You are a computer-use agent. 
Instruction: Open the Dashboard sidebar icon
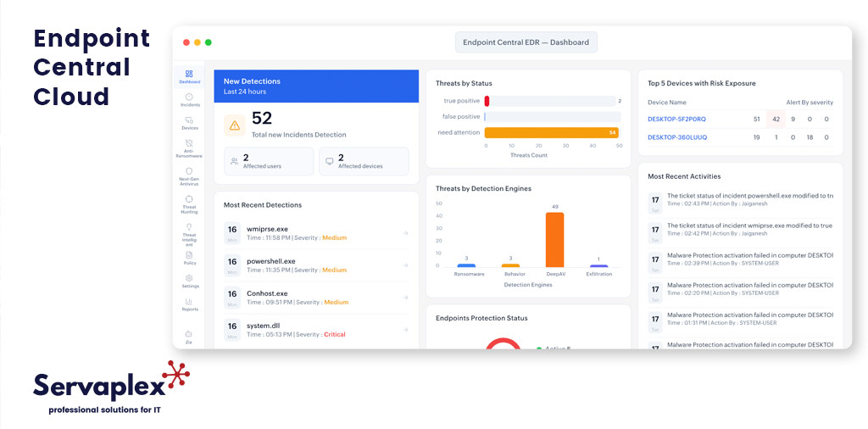(189, 76)
